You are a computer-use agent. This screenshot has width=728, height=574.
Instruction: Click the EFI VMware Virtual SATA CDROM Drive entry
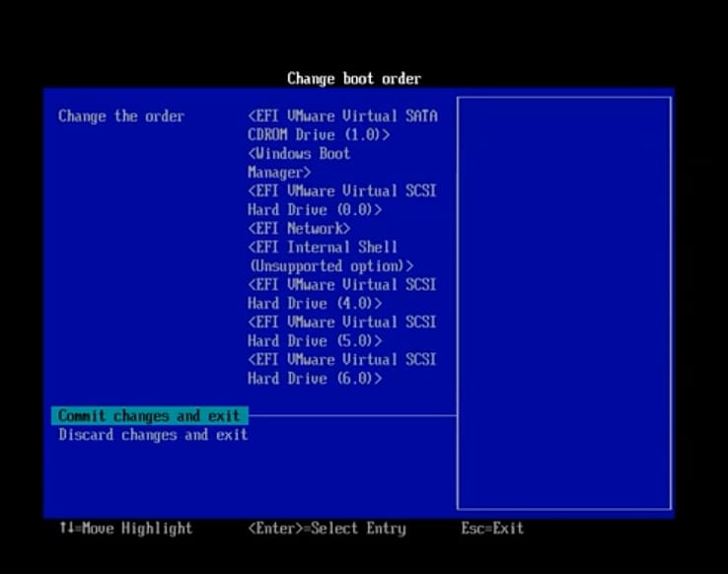pyautogui.click(x=342, y=125)
